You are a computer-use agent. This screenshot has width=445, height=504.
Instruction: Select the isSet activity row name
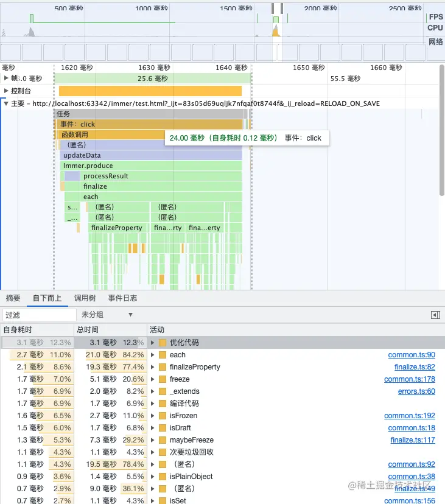[178, 500]
